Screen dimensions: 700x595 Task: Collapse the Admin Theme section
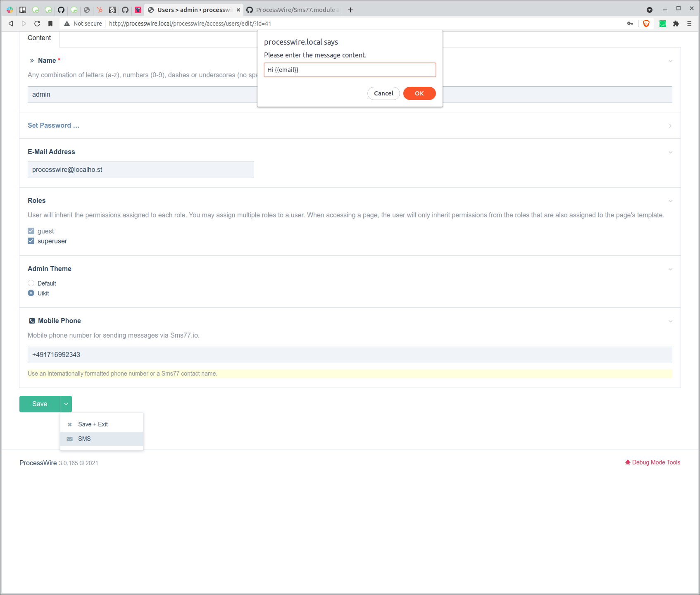[x=670, y=269]
